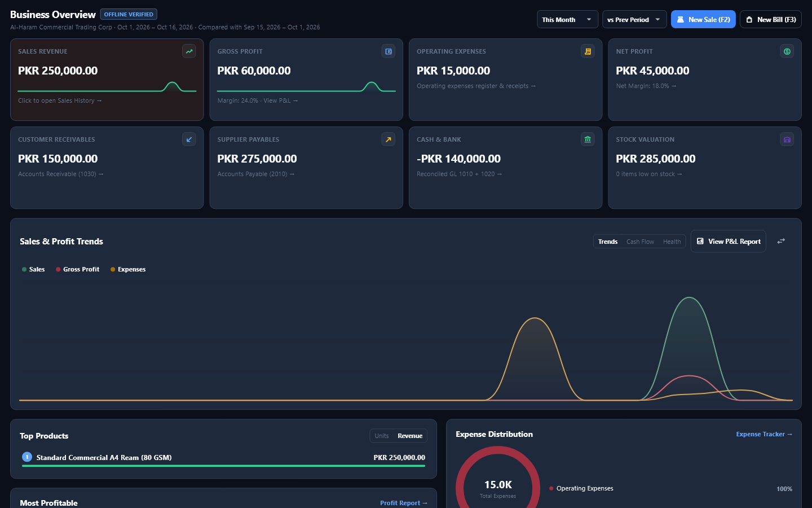This screenshot has height=508, width=812.
Task: Show Top Products by Units
Action: (x=382, y=436)
